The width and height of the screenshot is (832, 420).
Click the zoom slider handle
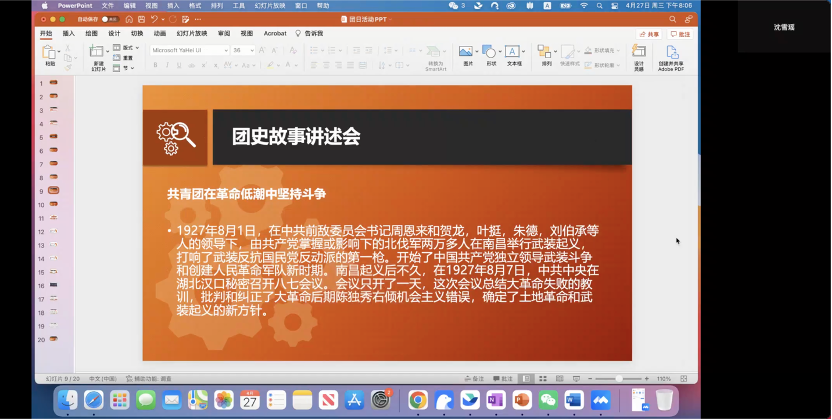click(619, 379)
